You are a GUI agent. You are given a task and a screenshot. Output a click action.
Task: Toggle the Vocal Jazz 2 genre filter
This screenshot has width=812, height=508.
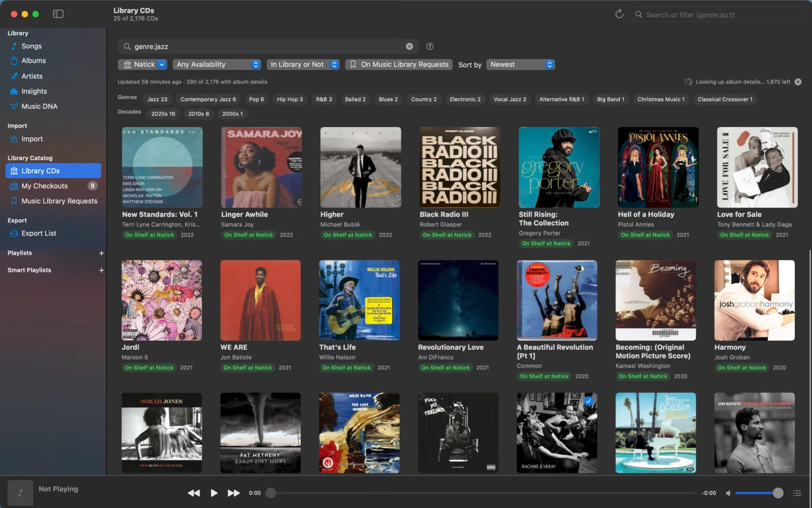click(x=510, y=100)
